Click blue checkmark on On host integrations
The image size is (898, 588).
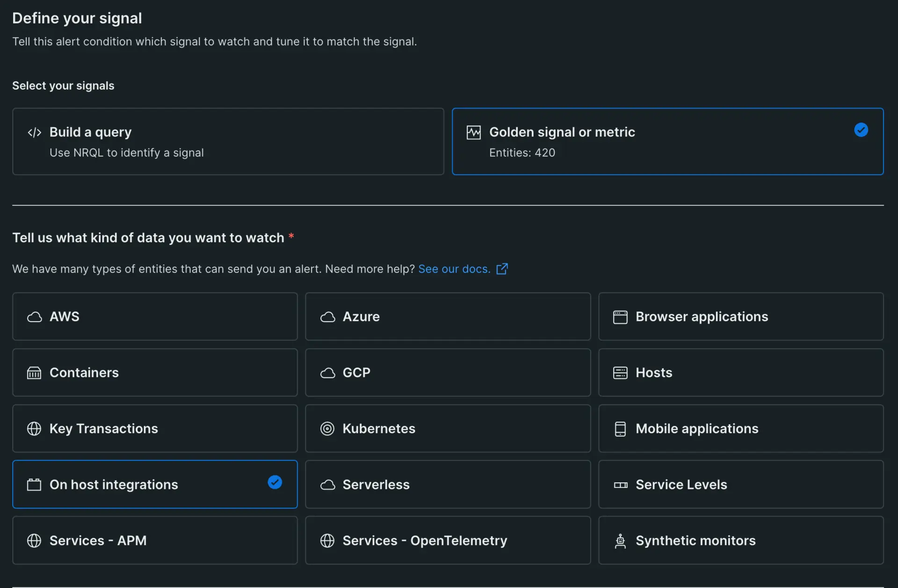point(275,482)
